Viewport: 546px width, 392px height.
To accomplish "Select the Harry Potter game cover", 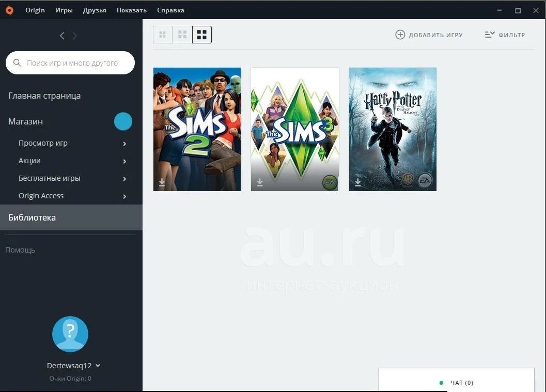I will (x=393, y=129).
